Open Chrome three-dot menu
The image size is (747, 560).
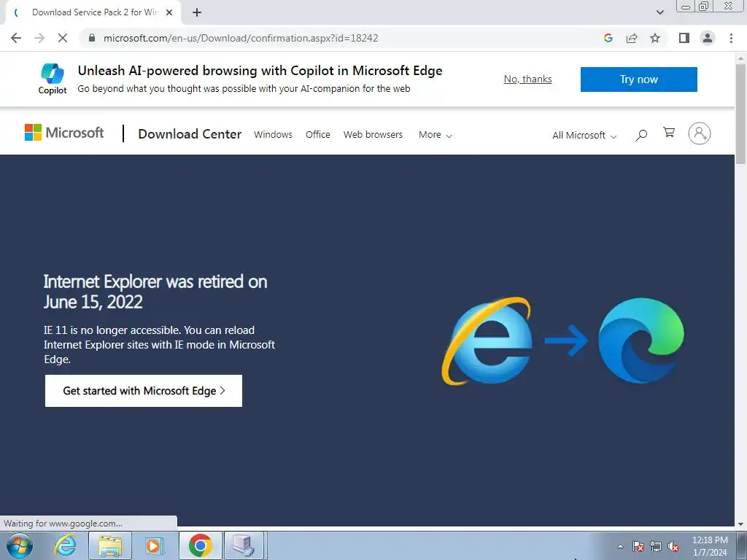(731, 38)
